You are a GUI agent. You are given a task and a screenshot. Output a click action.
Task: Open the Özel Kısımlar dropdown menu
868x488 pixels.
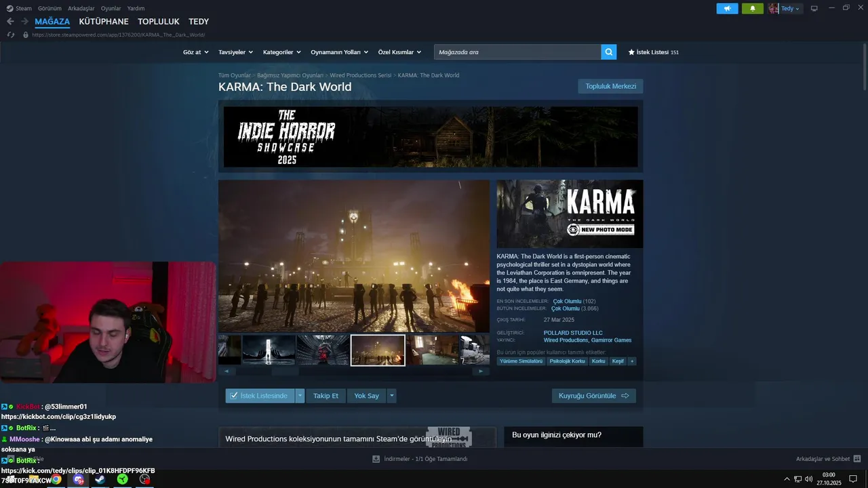399,52
